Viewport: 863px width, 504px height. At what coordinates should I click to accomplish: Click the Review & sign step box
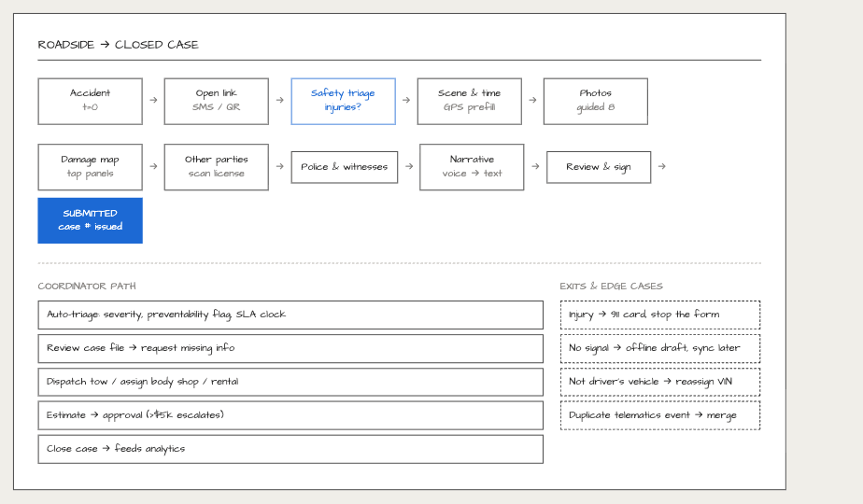599,167
